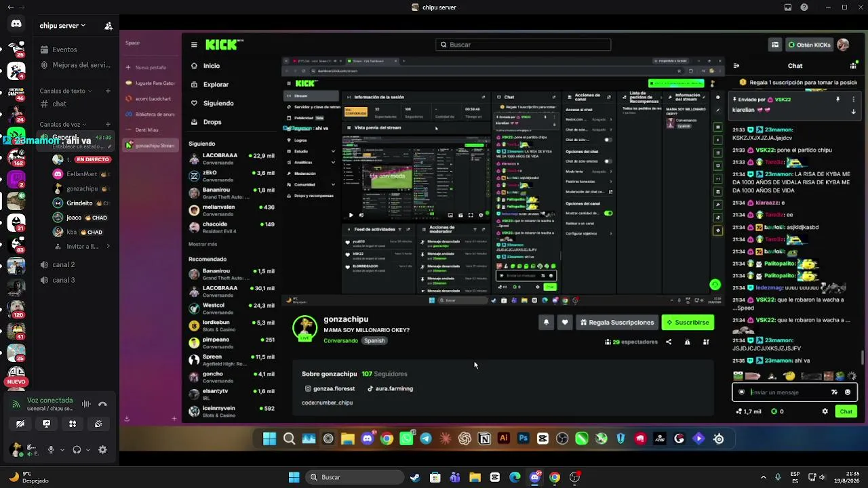This screenshot has width=868, height=488.
Task: Open the soundboard in Discord voice panel
Action: pos(98,424)
